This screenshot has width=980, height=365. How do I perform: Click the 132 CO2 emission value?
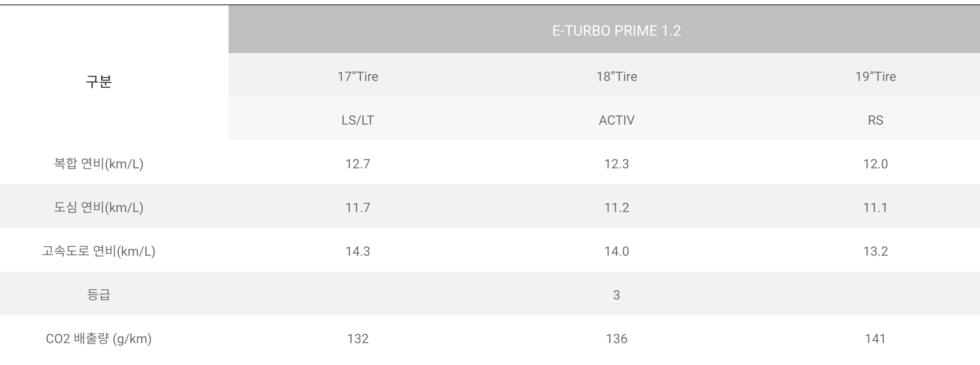point(358,339)
